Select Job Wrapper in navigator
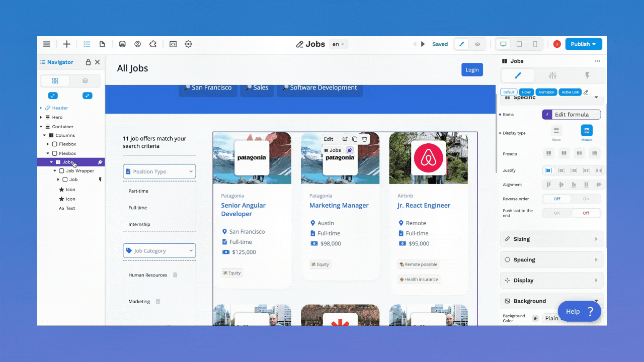The height and width of the screenshot is (362, 644). coord(80,171)
